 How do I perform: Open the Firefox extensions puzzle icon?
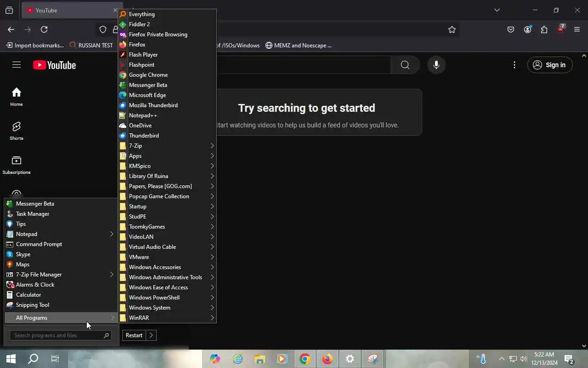point(544,29)
